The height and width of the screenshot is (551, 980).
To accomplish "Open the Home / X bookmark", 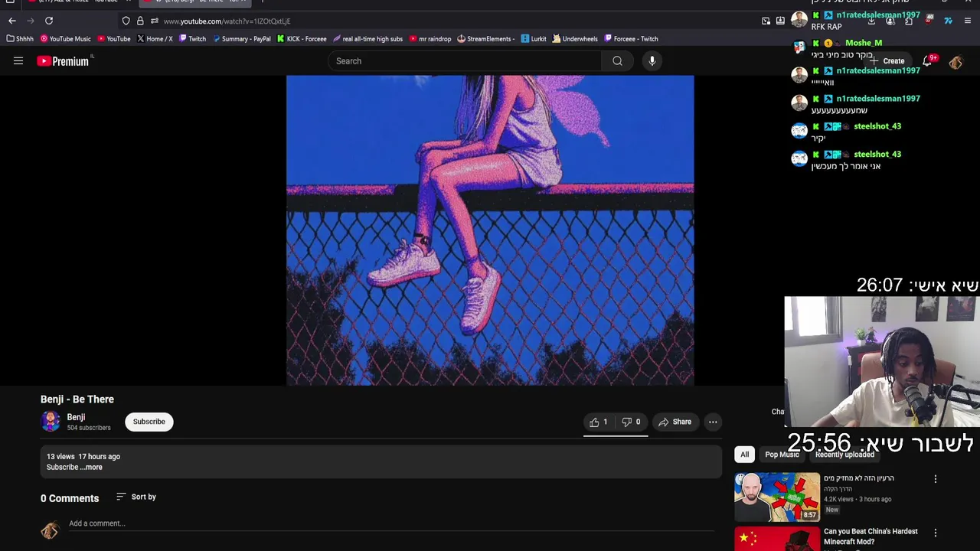I will [155, 39].
